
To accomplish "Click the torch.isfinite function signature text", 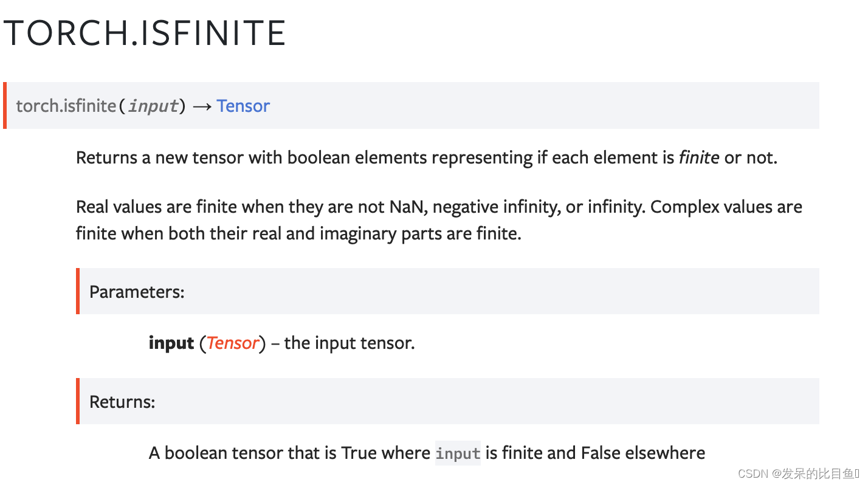I will coord(66,106).
